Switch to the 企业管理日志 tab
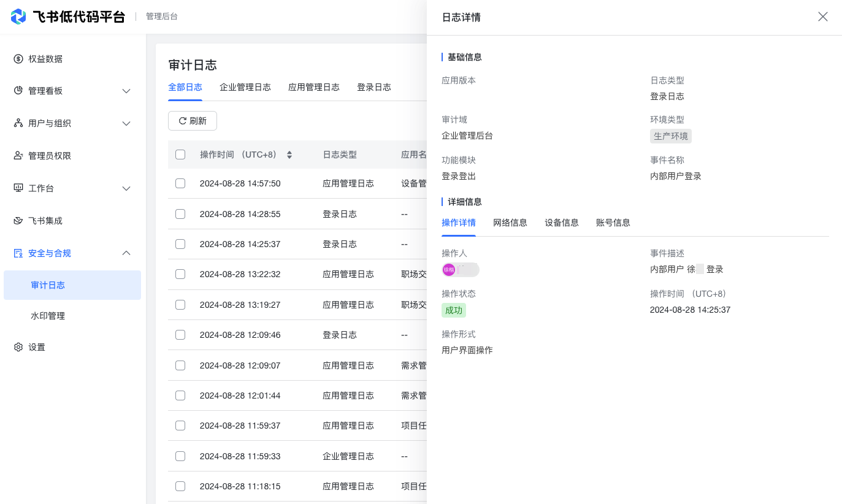Screen dimensions: 842x504 (245, 87)
